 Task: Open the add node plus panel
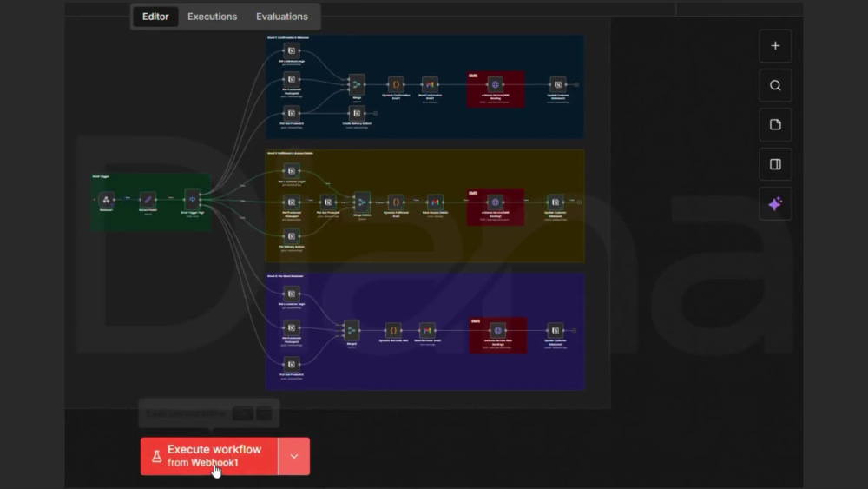point(775,46)
